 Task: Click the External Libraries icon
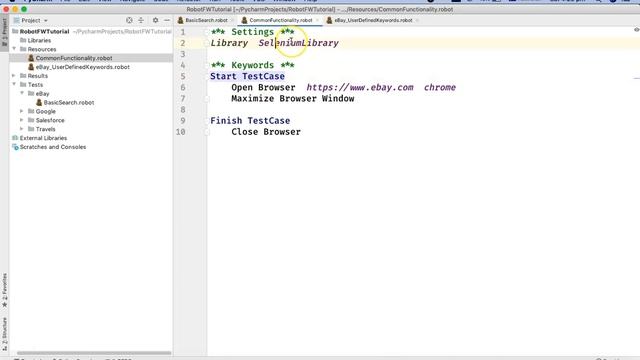coord(15,138)
